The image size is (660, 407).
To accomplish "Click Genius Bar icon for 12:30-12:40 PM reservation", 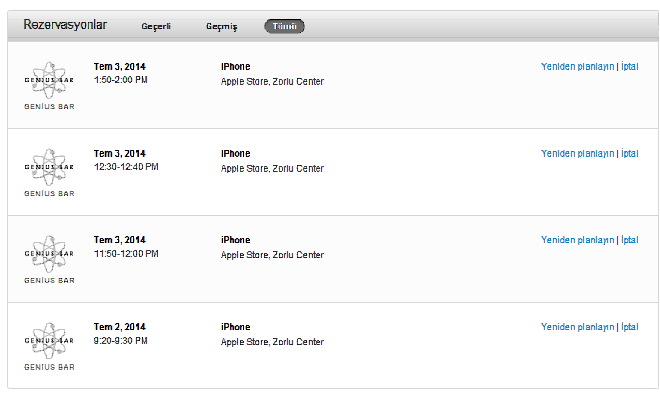I will [x=49, y=173].
